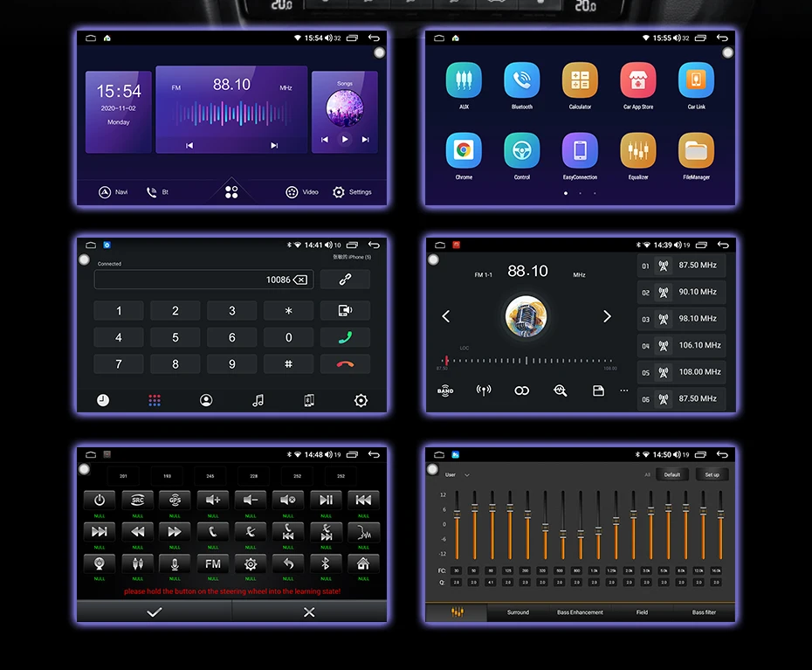Open EasyConnection app

tap(580, 151)
